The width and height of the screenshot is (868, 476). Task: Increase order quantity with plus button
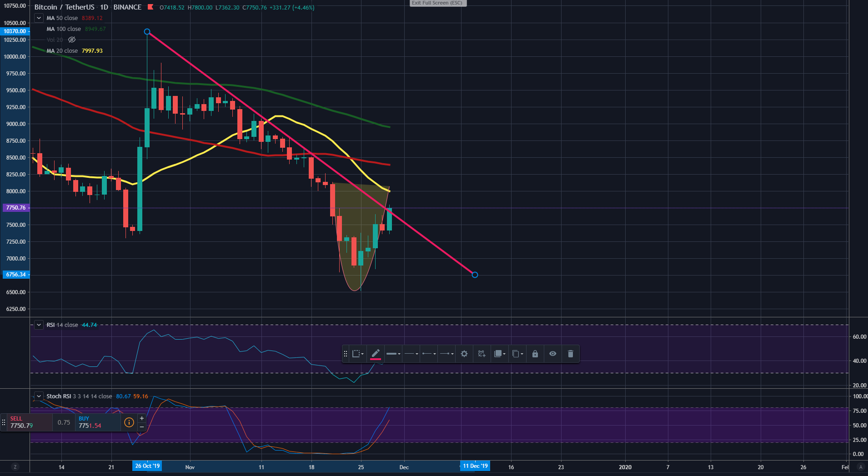[x=142, y=418]
